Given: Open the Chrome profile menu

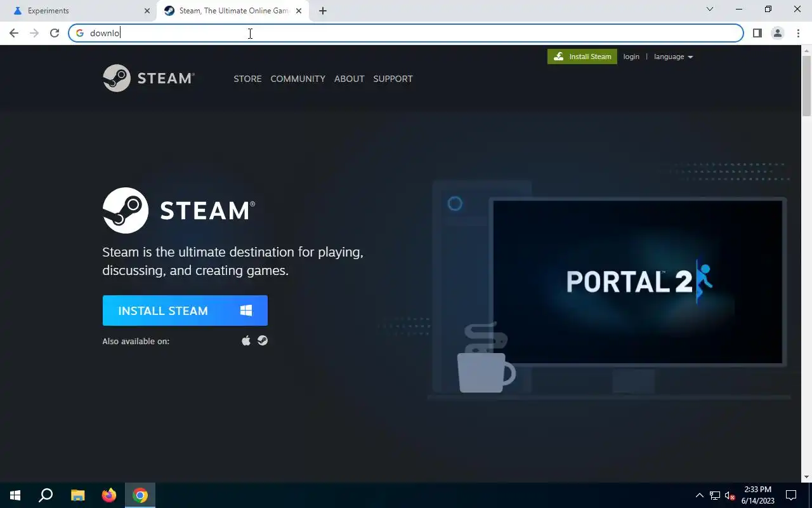Looking at the screenshot, I should pyautogui.click(x=777, y=33).
